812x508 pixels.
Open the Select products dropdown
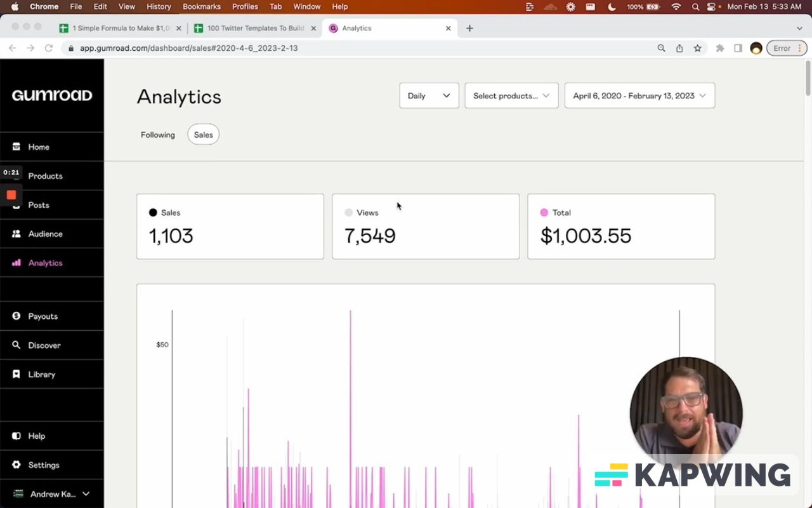(511, 96)
